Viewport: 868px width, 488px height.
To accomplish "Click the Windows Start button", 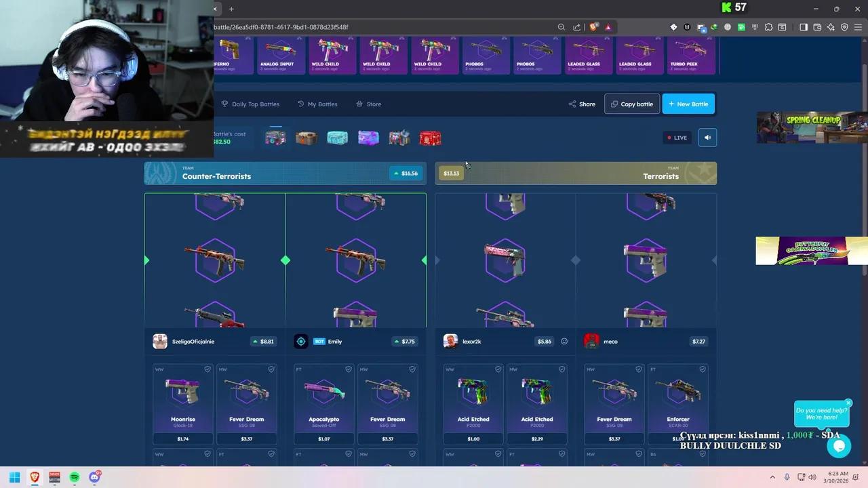I will (14, 477).
